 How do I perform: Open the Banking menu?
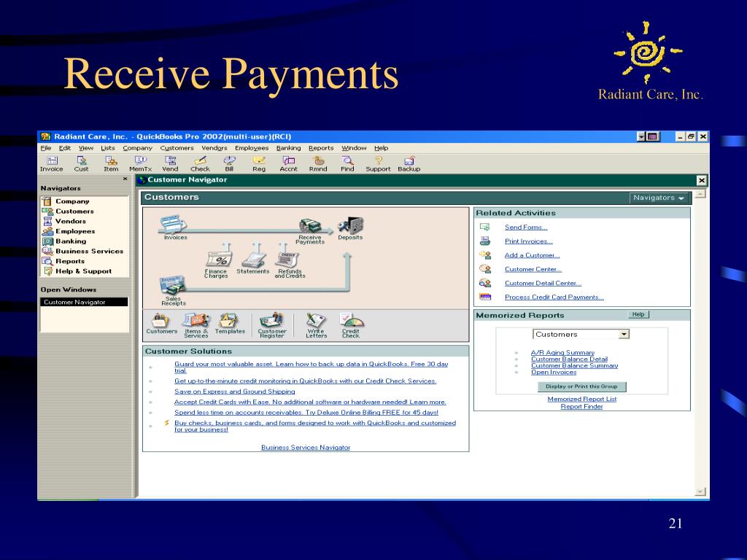[x=289, y=148]
